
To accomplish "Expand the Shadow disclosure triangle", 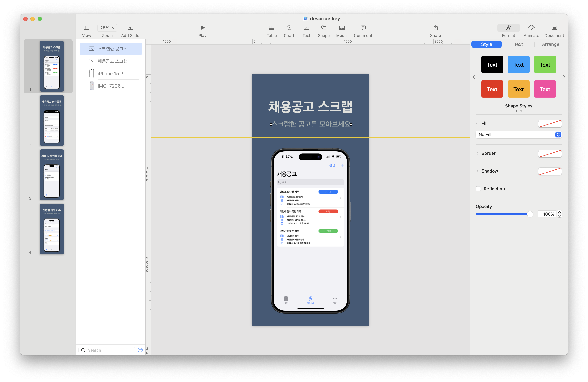I will point(477,171).
